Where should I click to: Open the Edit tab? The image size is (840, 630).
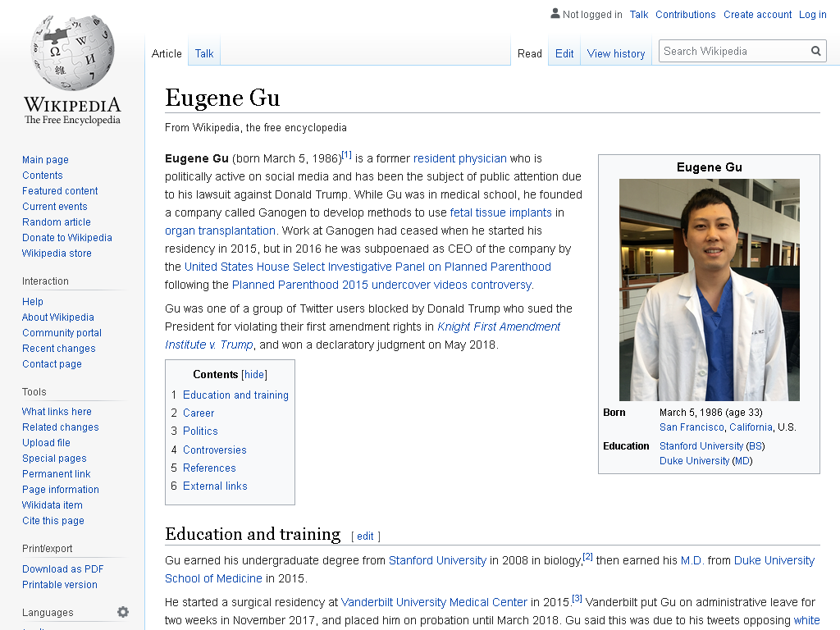coord(564,53)
